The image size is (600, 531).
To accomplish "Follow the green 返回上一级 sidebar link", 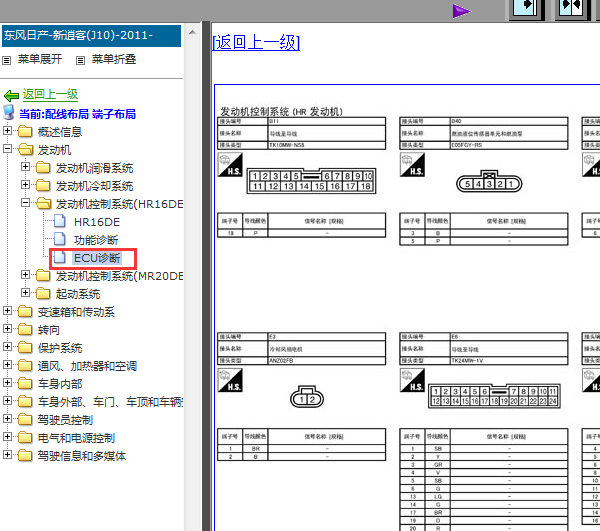I will point(50,94).
